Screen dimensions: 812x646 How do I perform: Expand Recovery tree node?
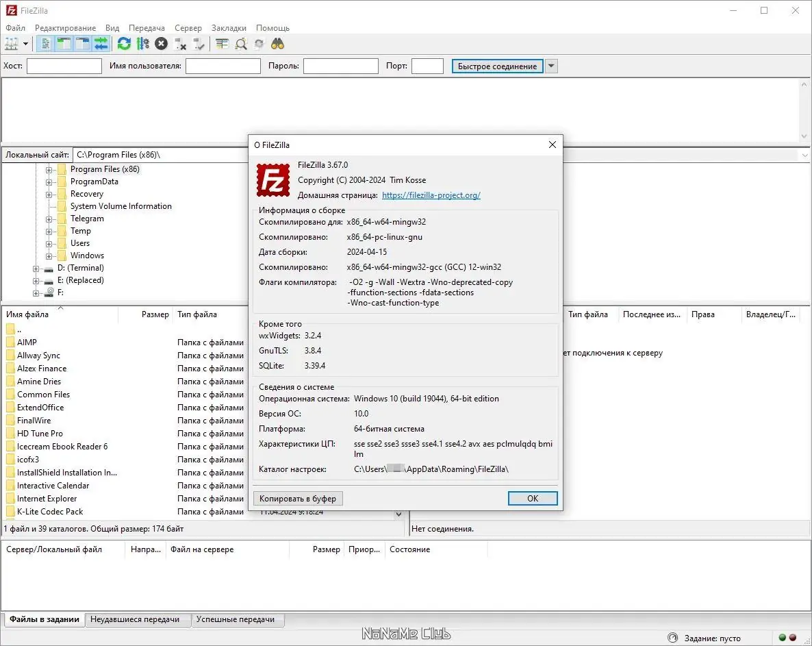pos(49,195)
